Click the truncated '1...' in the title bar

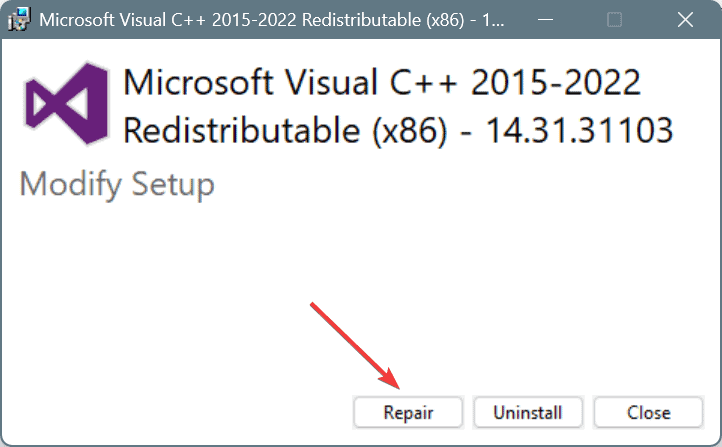pyautogui.click(x=493, y=20)
